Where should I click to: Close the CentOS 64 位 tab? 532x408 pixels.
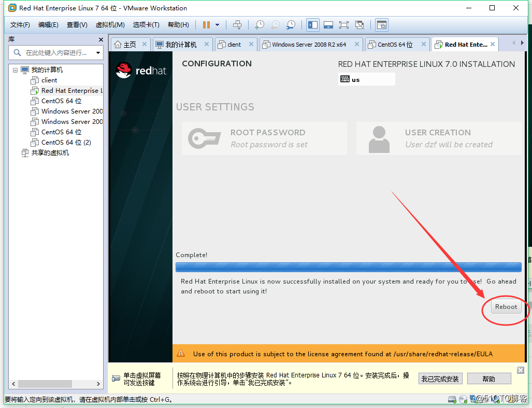[424, 44]
